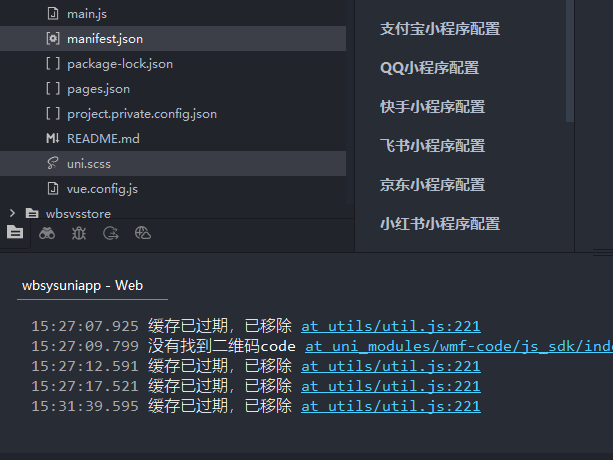The image size is (613, 460).
Task: Open 小红书小程序配置 section
Action: [x=440, y=224]
